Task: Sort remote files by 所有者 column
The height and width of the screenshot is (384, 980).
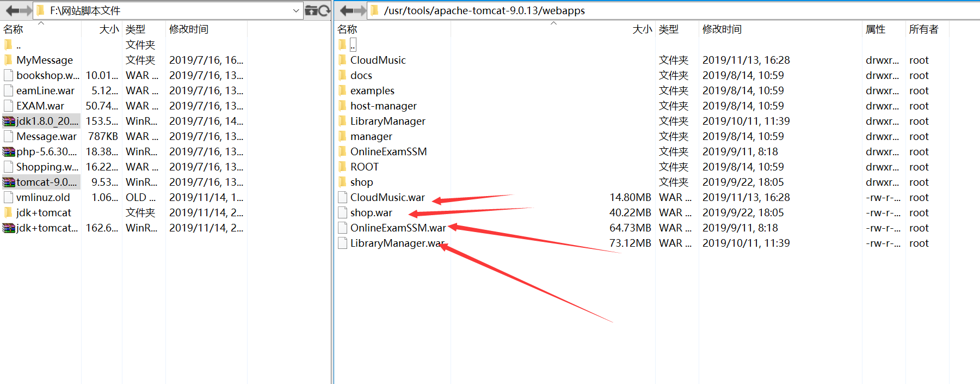Action: pyautogui.click(x=924, y=29)
